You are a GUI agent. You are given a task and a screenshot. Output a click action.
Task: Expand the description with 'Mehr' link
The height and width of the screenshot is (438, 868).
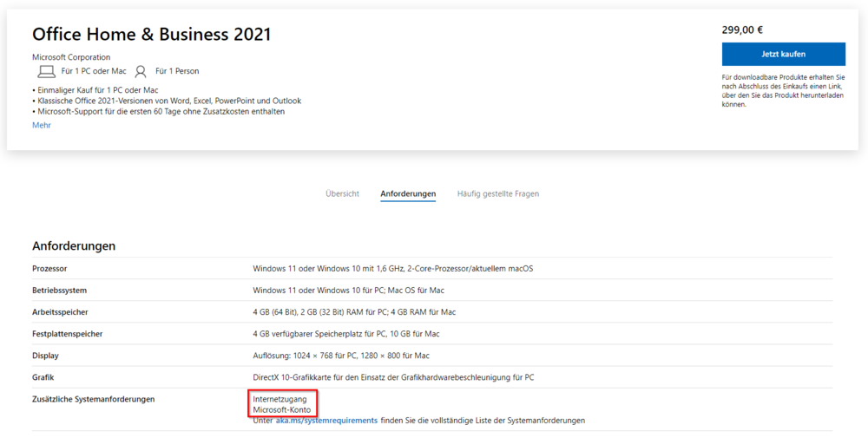pyautogui.click(x=42, y=125)
